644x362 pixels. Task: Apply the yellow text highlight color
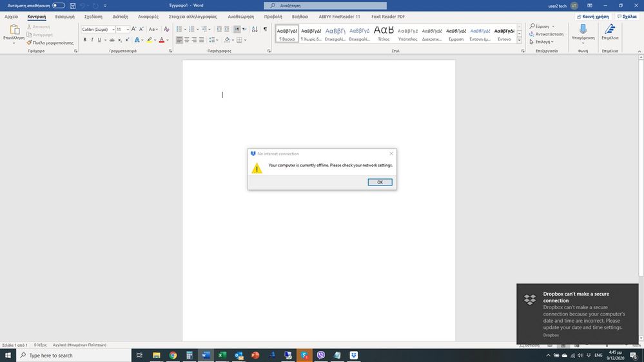pyautogui.click(x=149, y=40)
